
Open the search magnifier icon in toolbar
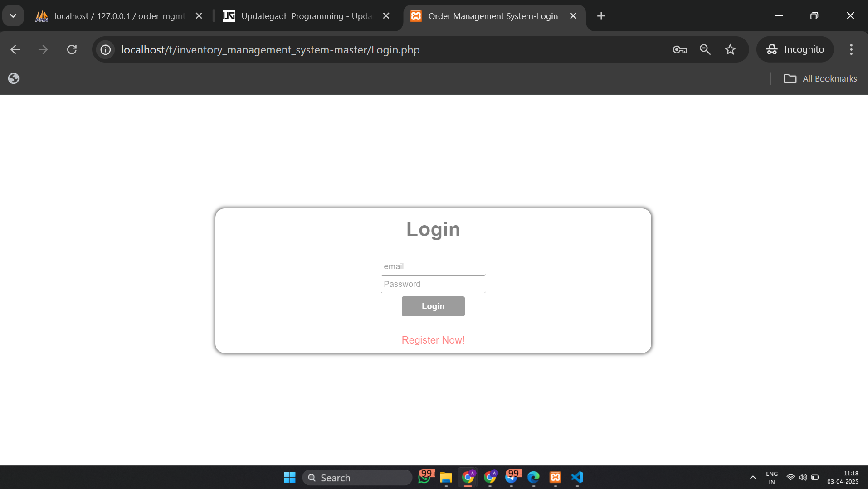705,50
